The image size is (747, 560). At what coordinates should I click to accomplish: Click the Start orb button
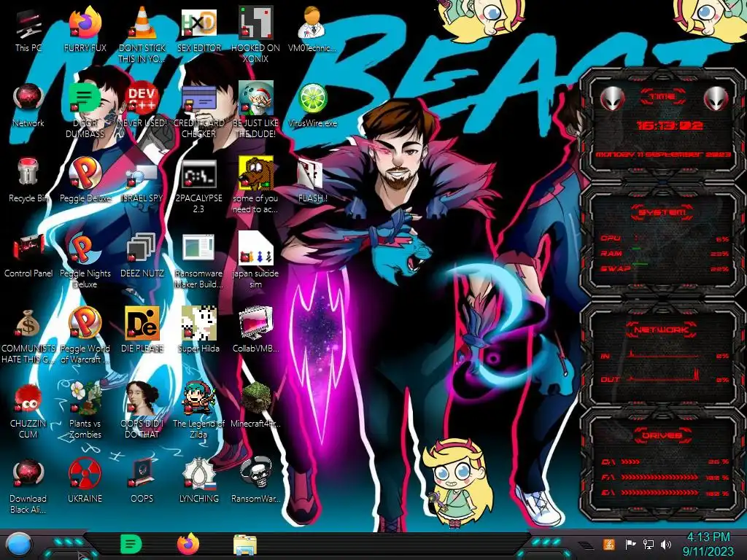(19, 545)
